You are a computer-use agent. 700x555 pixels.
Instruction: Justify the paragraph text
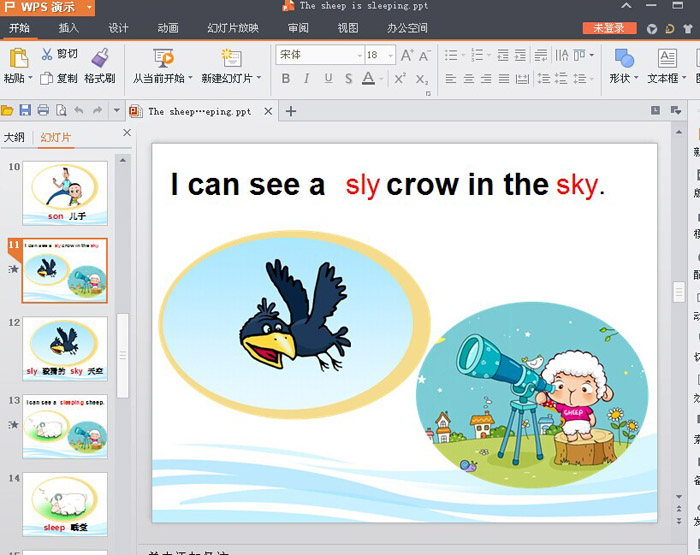click(504, 79)
